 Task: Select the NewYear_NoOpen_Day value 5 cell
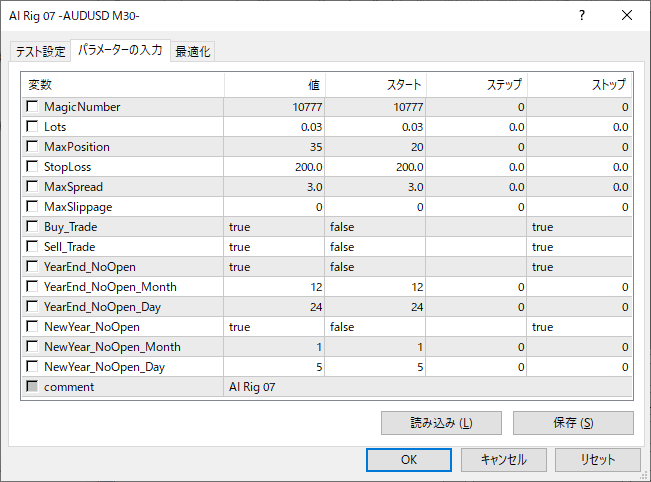click(274, 367)
